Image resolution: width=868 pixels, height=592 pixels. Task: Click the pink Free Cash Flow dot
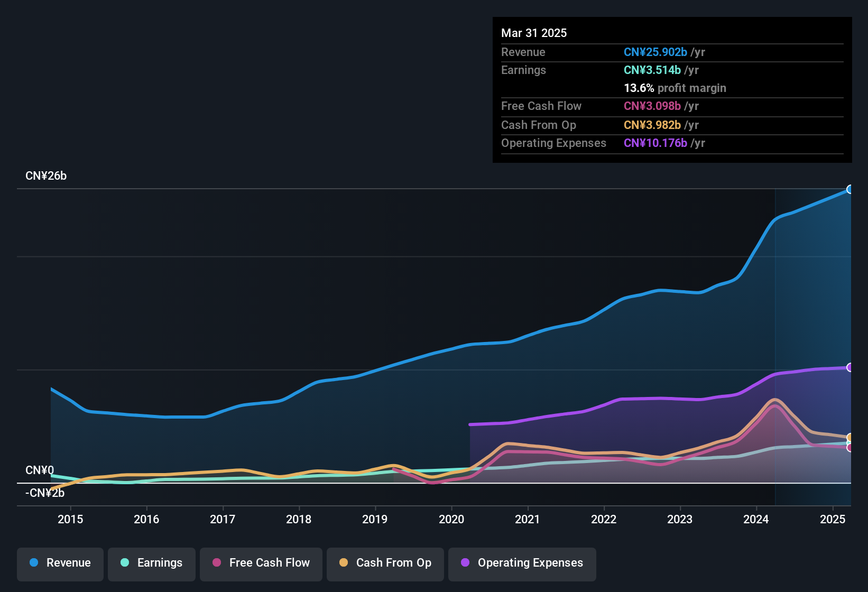click(x=217, y=563)
